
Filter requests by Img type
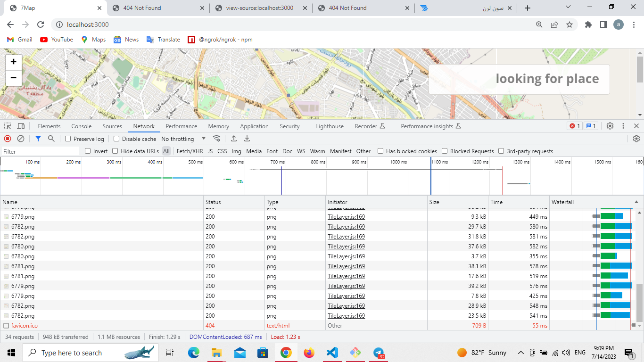tap(236, 151)
